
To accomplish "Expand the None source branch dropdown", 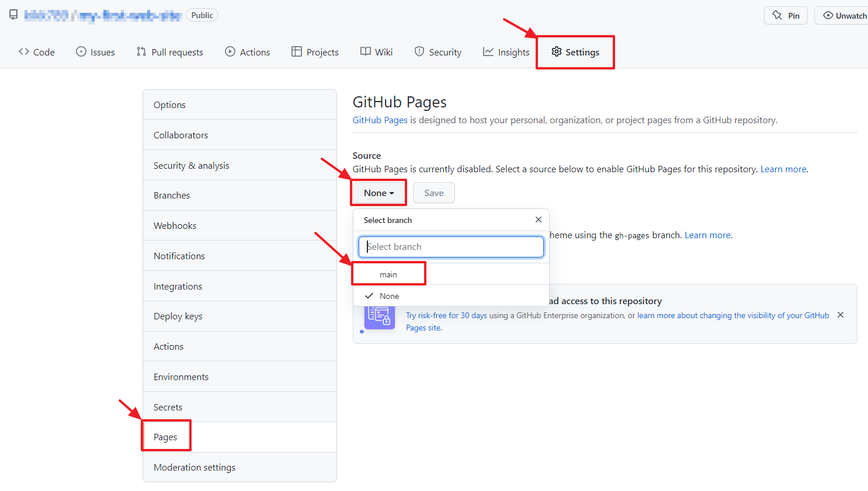I will tap(379, 193).
